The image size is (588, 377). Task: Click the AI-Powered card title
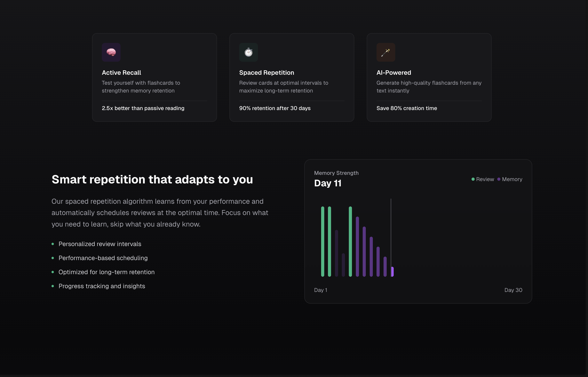click(393, 72)
